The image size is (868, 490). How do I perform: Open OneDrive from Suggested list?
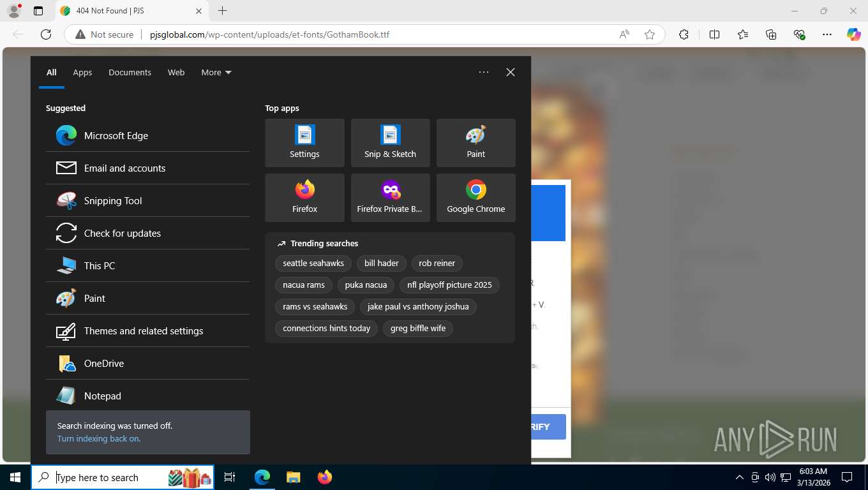coord(147,363)
